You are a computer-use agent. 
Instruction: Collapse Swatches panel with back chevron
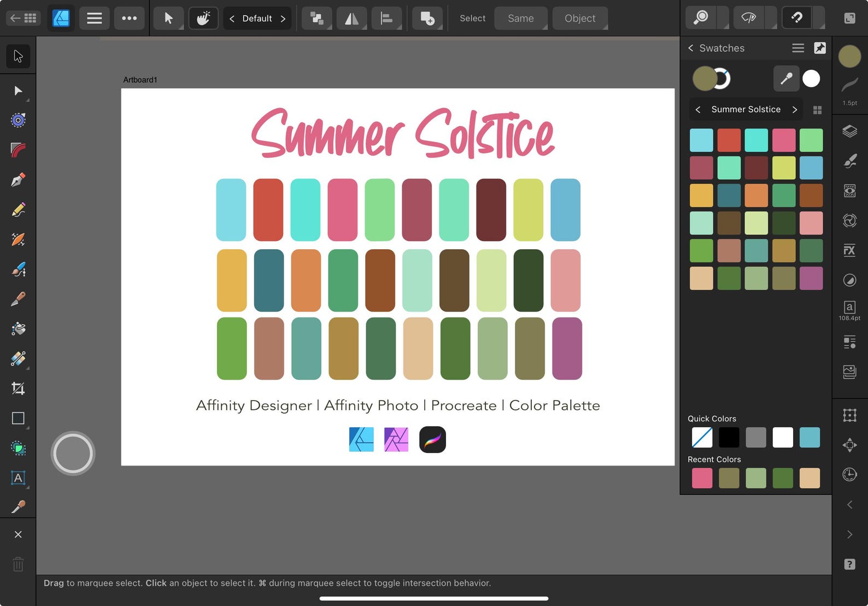point(690,48)
